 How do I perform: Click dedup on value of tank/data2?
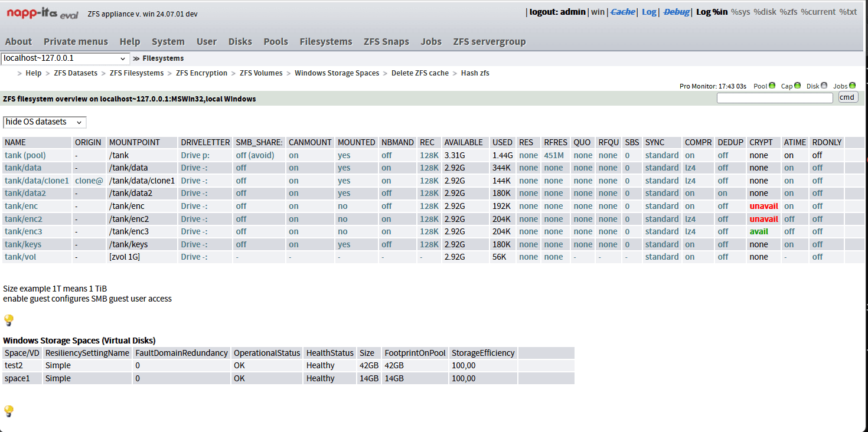click(722, 193)
